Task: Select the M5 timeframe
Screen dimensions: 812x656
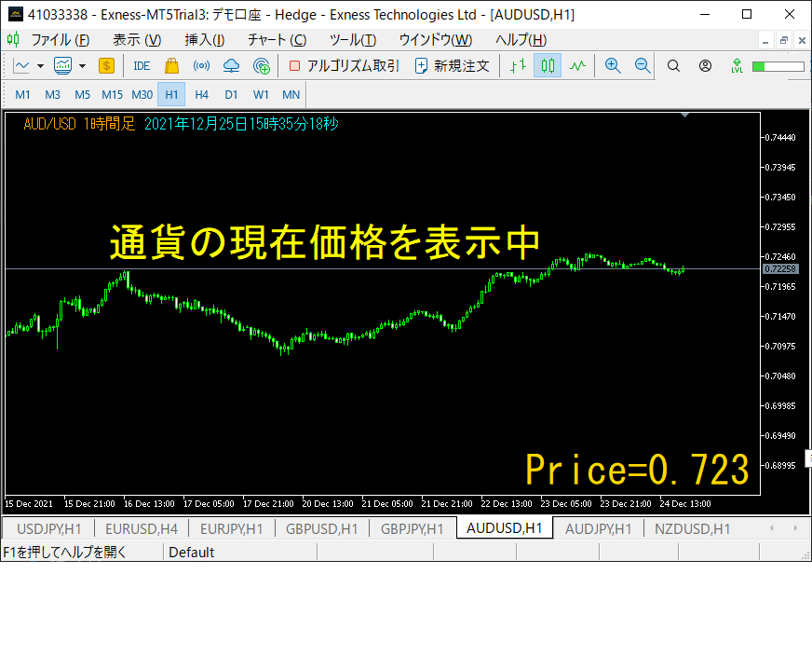Action: (x=82, y=94)
